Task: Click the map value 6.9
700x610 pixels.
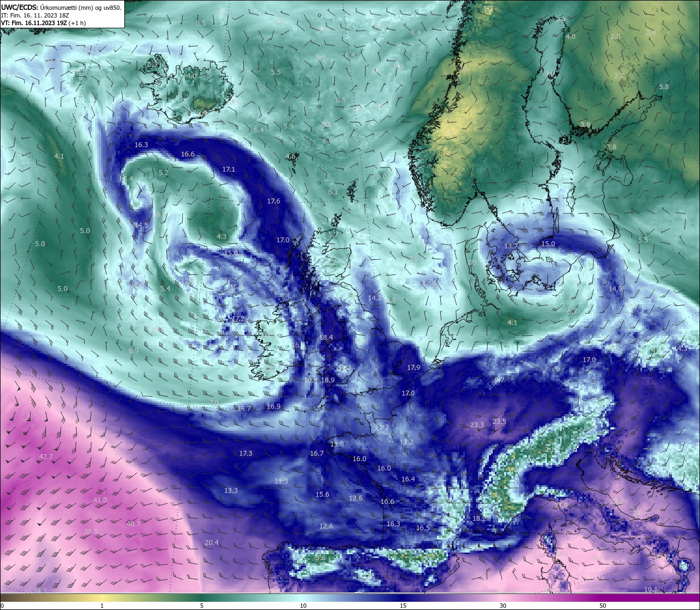Action: 133,350
